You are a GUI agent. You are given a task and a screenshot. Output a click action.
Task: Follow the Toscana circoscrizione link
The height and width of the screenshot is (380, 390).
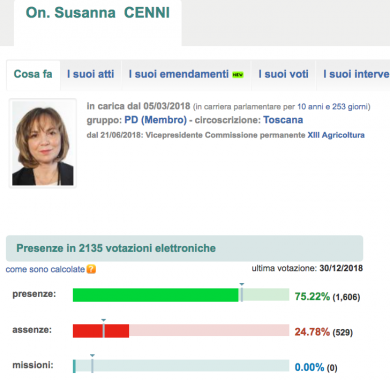tap(283, 120)
